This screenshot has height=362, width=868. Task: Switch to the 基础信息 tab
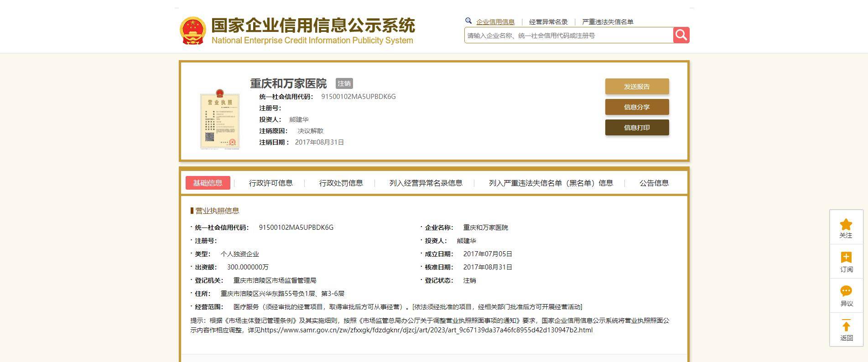tap(208, 183)
